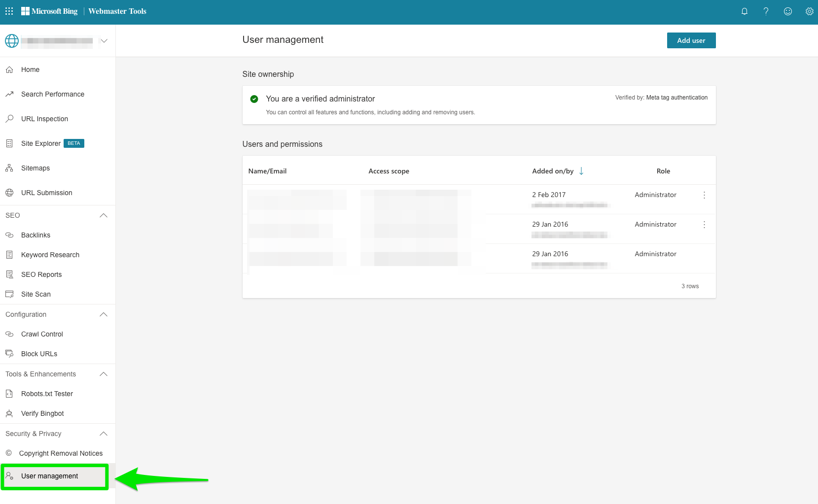This screenshot has width=818, height=504.
Task: Expand the site selector dropdown
Action: coord(104,40)
